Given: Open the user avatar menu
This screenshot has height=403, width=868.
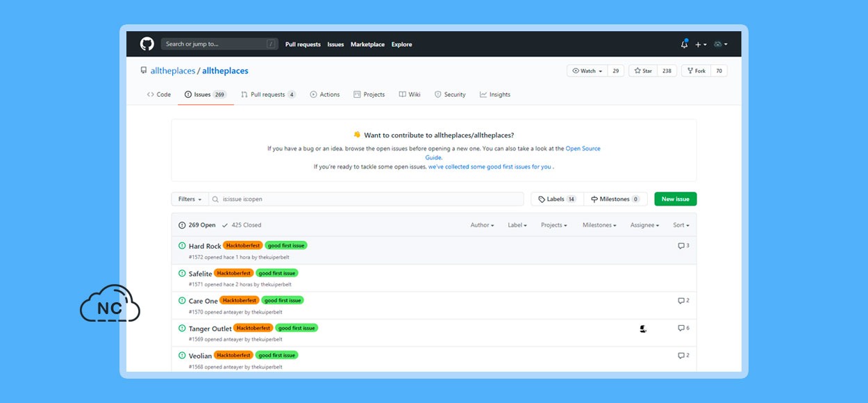Looking at the screenshot, I should 720,44.
